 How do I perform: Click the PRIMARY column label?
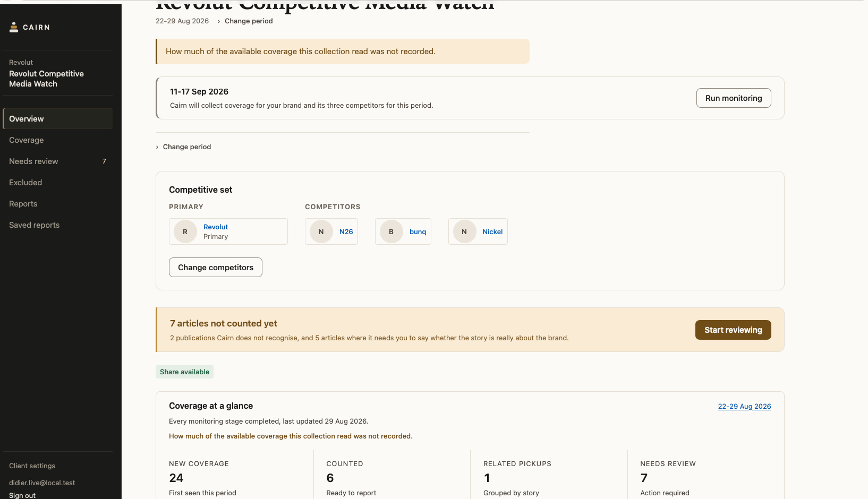186,207
